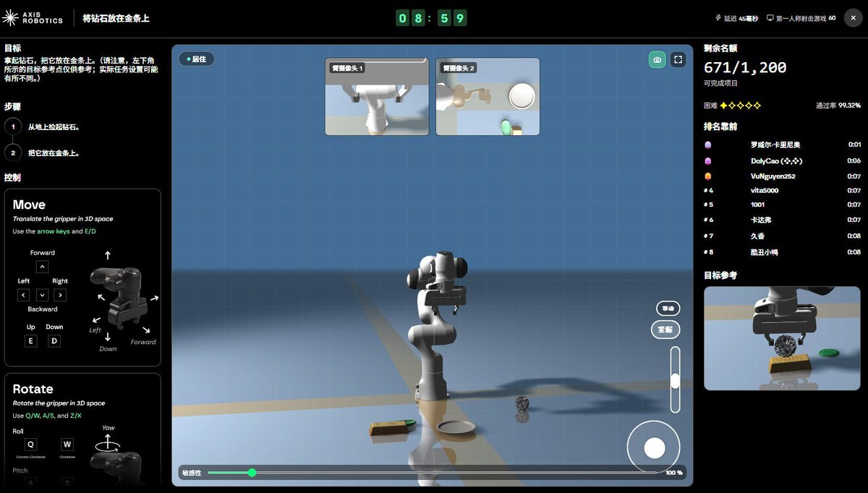Click the second-place badge beside DolyCao
This screenshot has width=868, height=493.
pyautogui.click(x=707, y=160)
